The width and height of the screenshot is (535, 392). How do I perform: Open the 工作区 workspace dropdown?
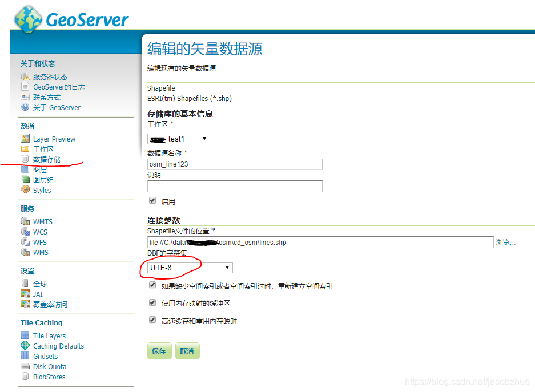(x=179, y=139)
